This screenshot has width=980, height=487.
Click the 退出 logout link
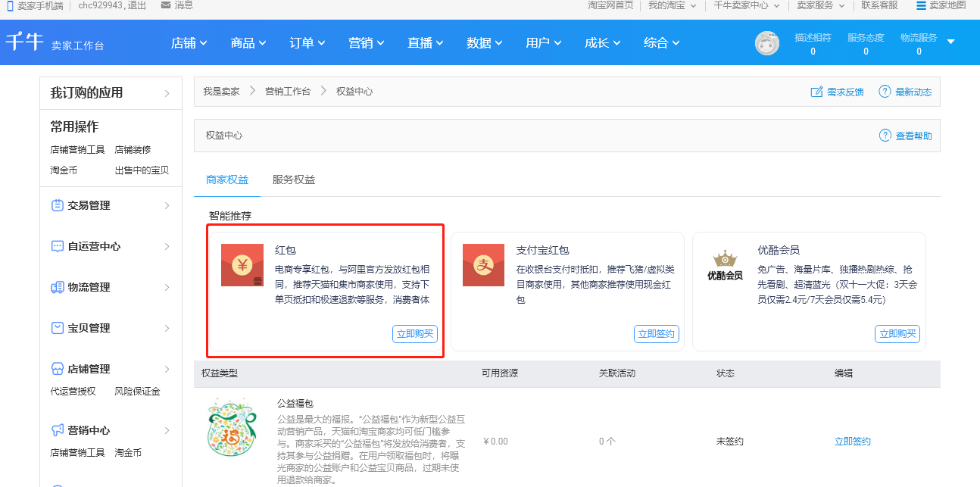point(137,5)
